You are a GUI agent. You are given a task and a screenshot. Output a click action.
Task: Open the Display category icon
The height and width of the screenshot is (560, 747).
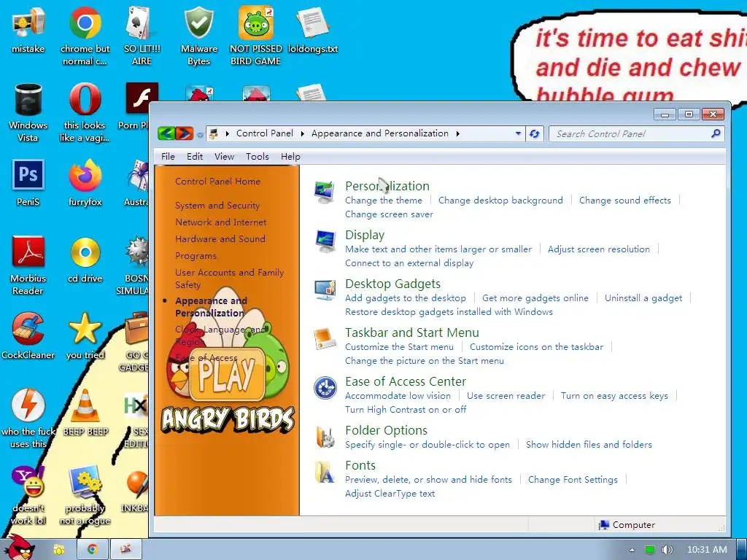tap(325, 241)
